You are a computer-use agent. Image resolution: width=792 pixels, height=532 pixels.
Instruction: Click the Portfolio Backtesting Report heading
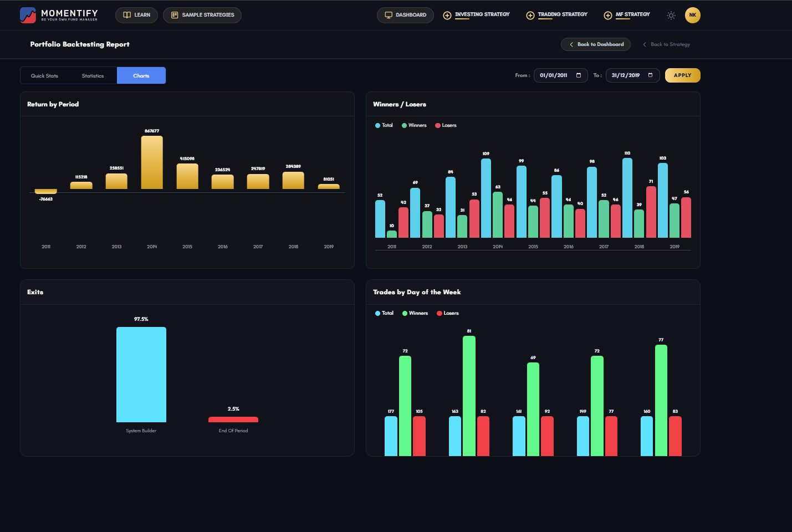80,44
